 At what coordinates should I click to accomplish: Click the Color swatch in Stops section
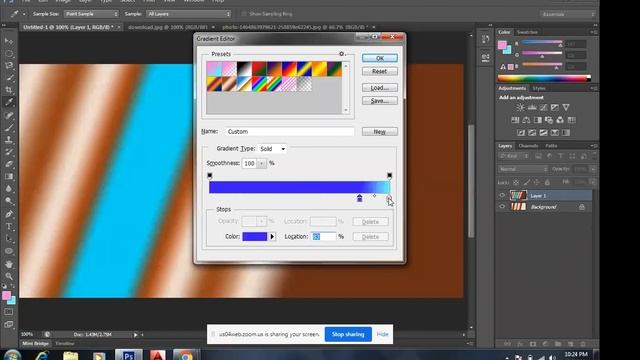click(255, 237)
